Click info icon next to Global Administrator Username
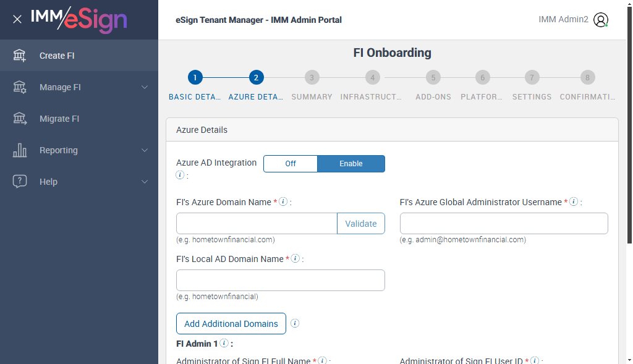Image resolution: width=633 pixels, height=364 pixels. coord(574,201)
